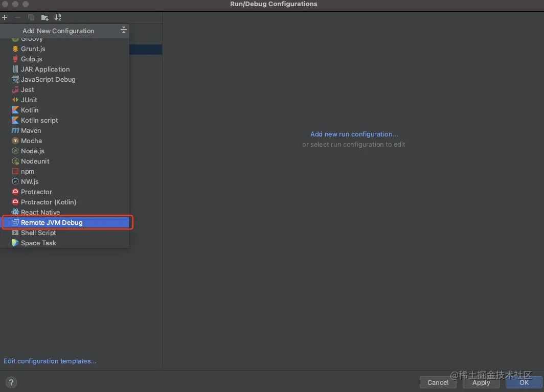Select the Protractor text label
This screenshot has width=544, height=392.
click(36, 192)
